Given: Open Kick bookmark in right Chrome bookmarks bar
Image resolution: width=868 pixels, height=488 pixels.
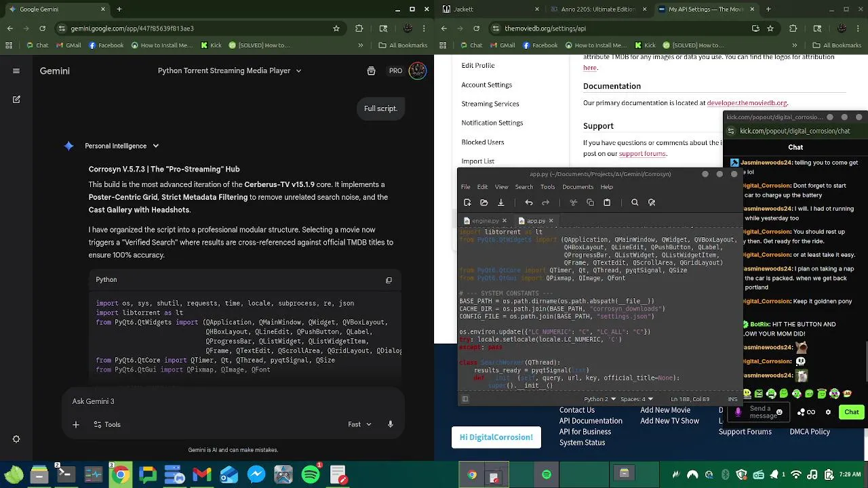Looking at the screenshot, I should point(644,45).
